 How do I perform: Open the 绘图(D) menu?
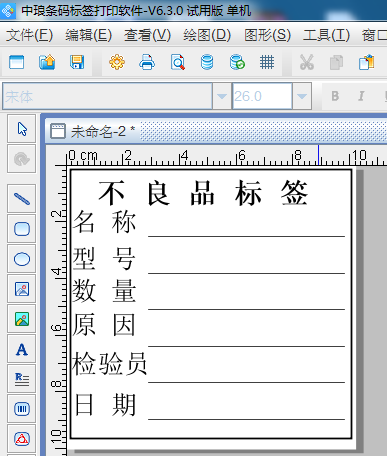coord(207,35)
